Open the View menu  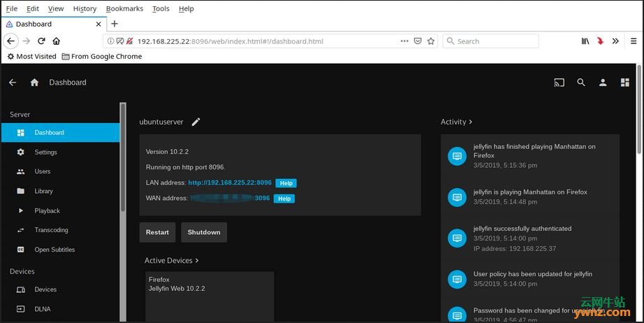[56, 8]
